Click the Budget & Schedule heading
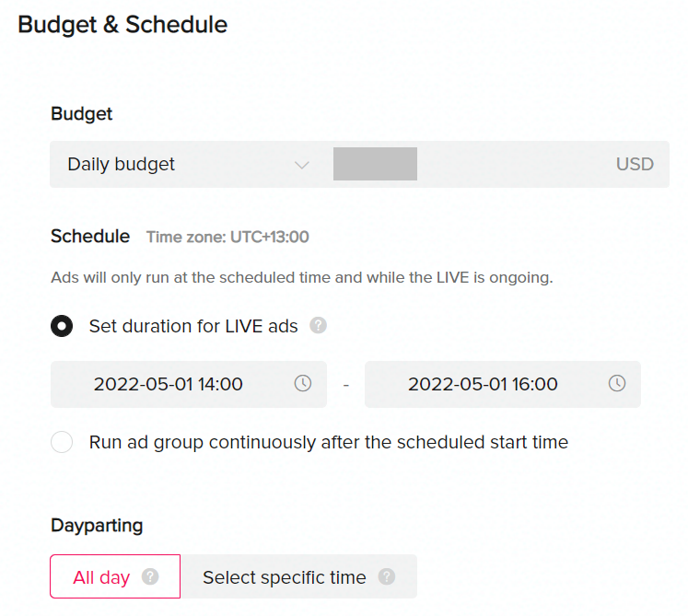688x616 pixels. pos(122,25)
